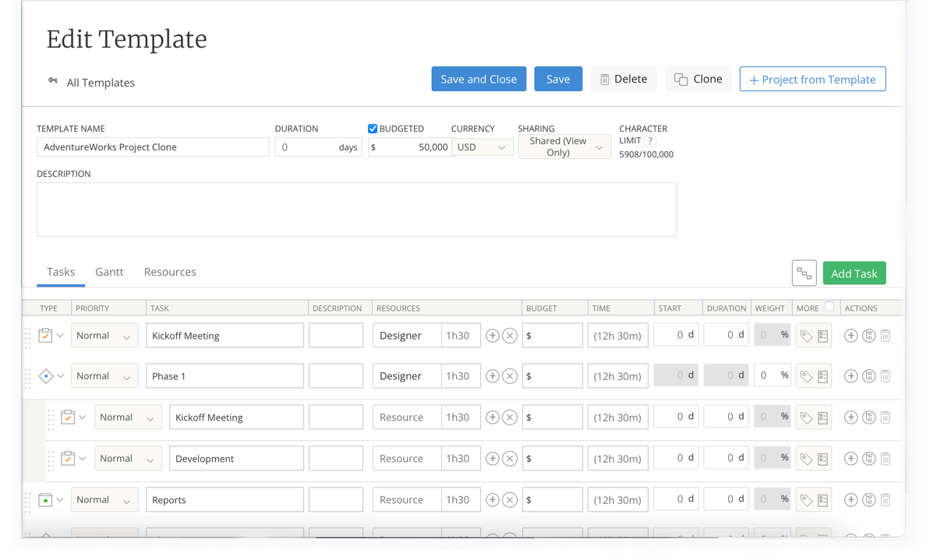This screenshot has height=560, width=930.
Task: Open tag options for the Kickoff Meeting row
Action: pos(808,335)
